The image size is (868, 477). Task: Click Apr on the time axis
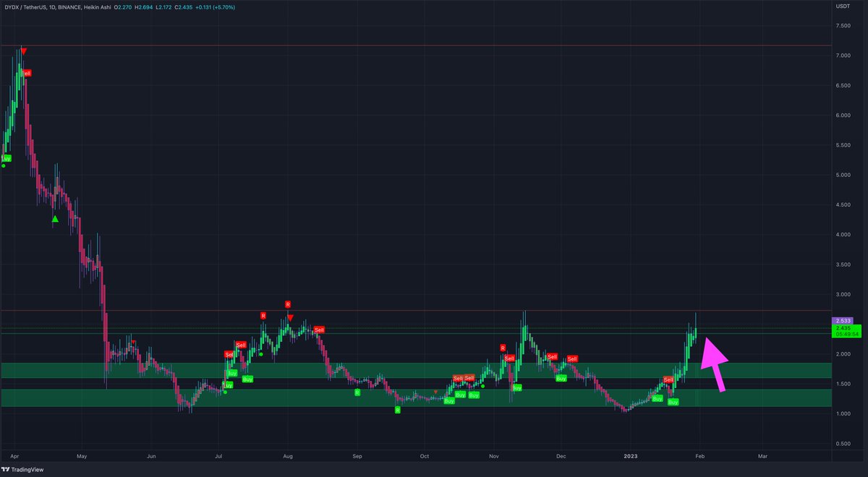point(16,457)
